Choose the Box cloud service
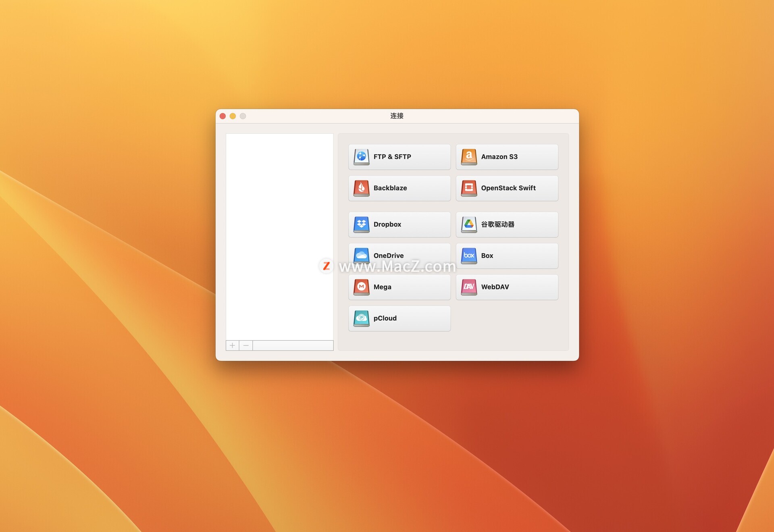The width and height of the screenshot is (774, 532). [x=507, y=256]
